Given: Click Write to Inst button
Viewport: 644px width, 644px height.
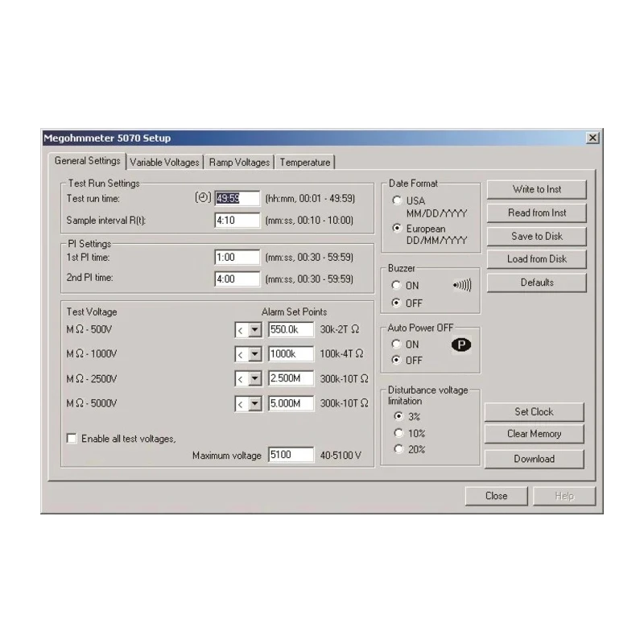Looking at the screenshot, I should (x=536, y=189).
